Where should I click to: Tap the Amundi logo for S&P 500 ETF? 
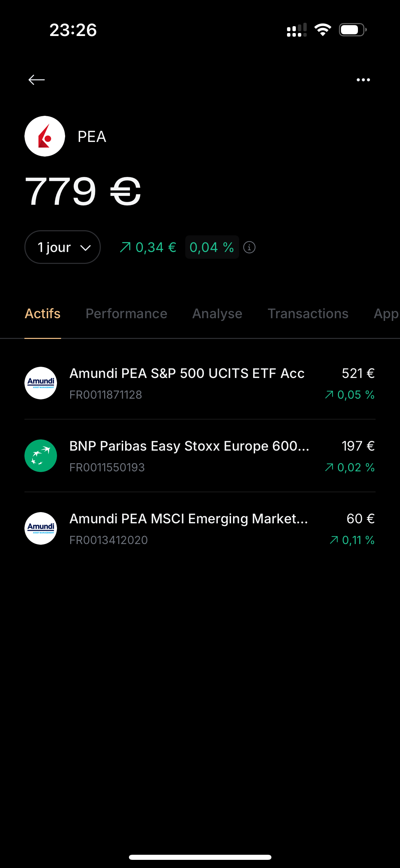[x=41, y=383]
